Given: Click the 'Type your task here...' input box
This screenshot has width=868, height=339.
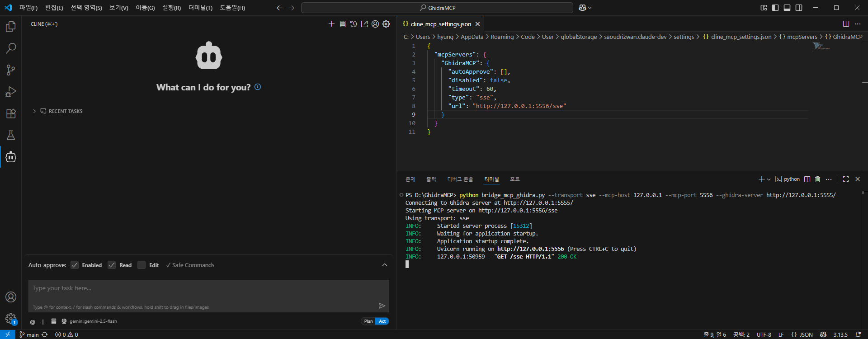Looking at the screenshot, I should (209, 296).
